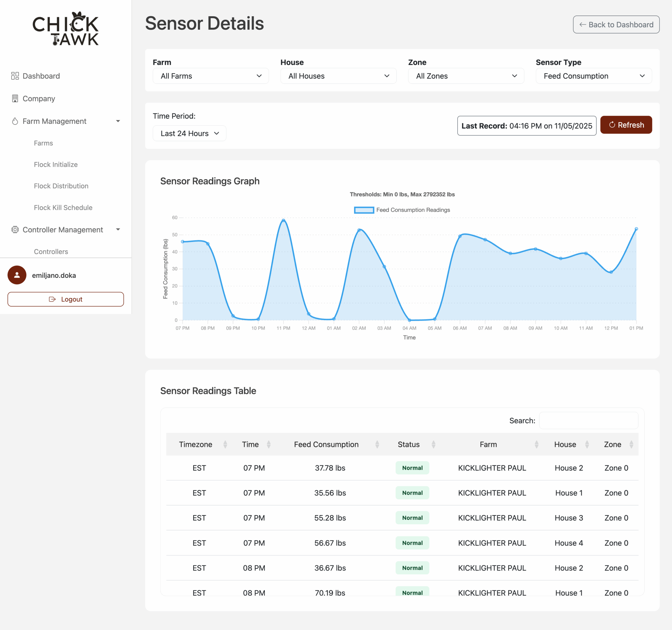672x630 pixels.
Task: Collapse the Controller Management submenu arrow
Action: (x=118, y=230)
